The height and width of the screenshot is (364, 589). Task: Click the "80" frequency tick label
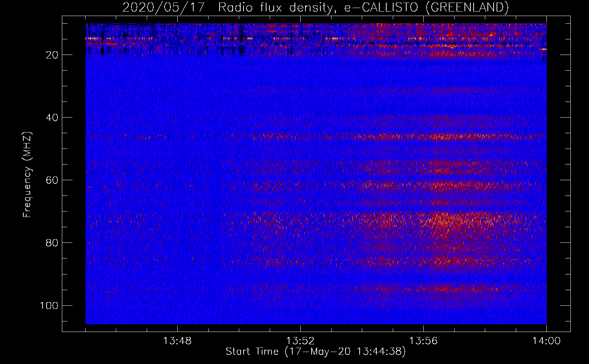52,243
